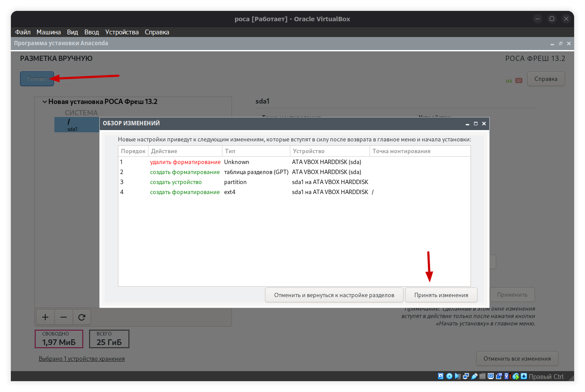This screenshot has height=392, width=585.
Task: Sort by the Тип column header
Action: pyautogui.click(x=256, y=151)
